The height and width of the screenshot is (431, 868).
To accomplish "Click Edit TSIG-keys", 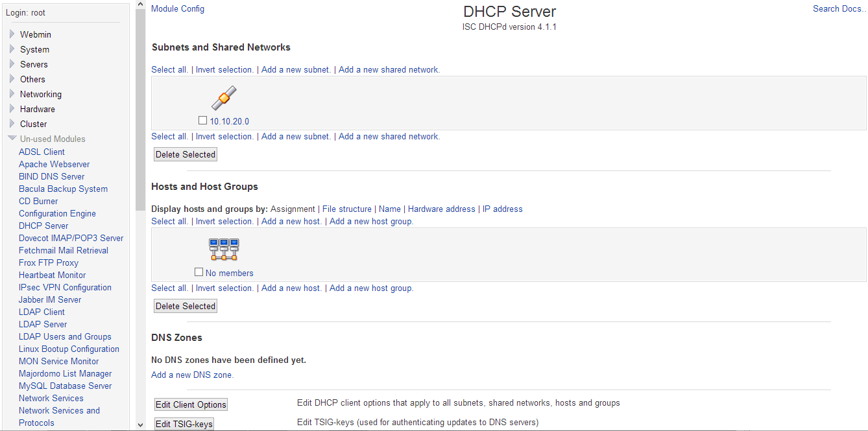I will (x=184, y=423).
